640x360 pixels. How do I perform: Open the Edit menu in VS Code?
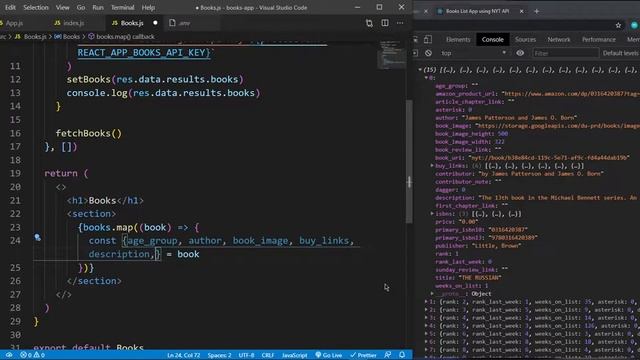click(10, 7)
